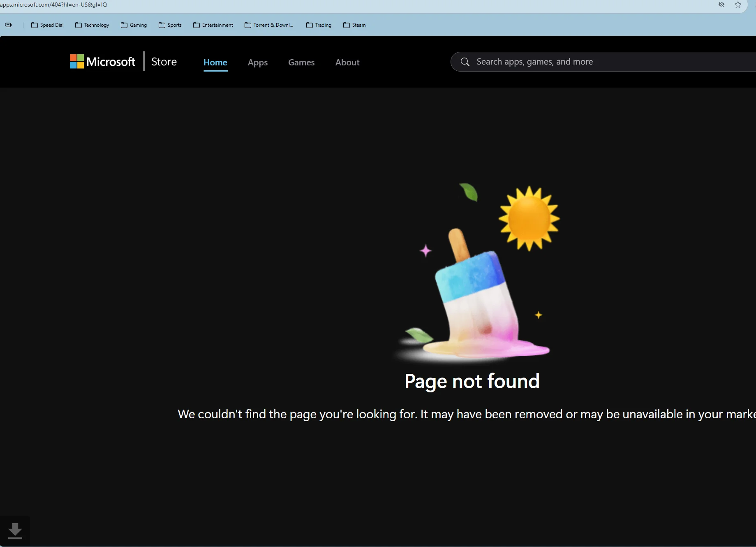Open the Steam bookmark folder
Screen dimensions: 756x547
354,25
